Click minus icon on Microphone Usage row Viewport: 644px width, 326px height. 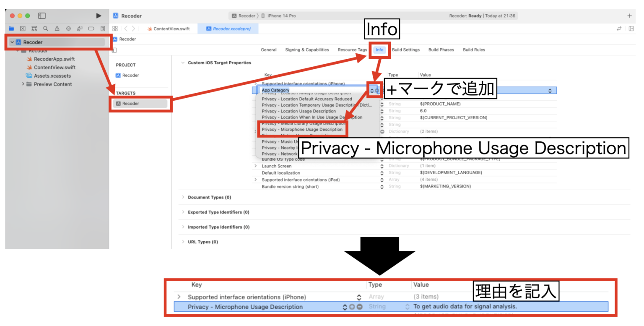click(x=359, y=307)
